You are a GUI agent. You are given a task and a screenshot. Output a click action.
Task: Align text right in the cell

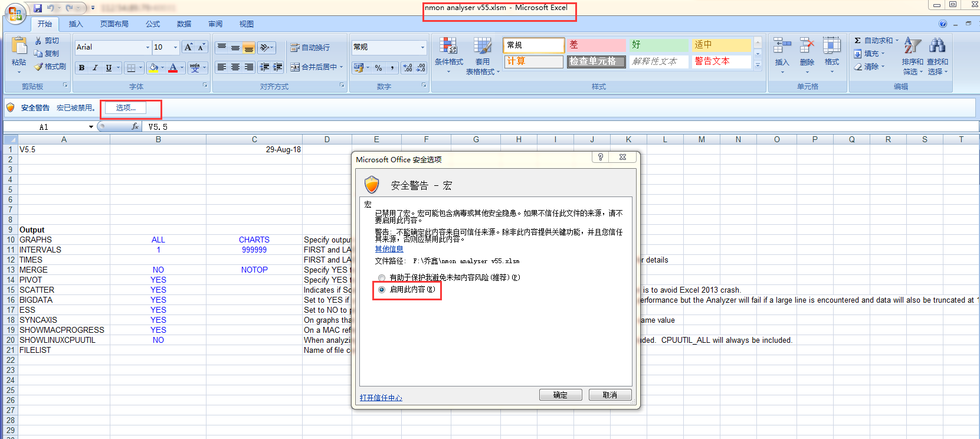click(x=249, y=67)
